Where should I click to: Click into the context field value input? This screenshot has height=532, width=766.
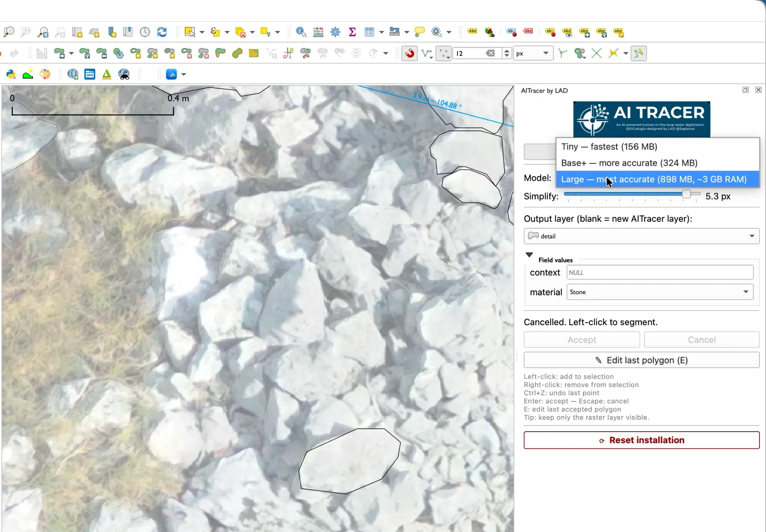[x=660, y=272]
